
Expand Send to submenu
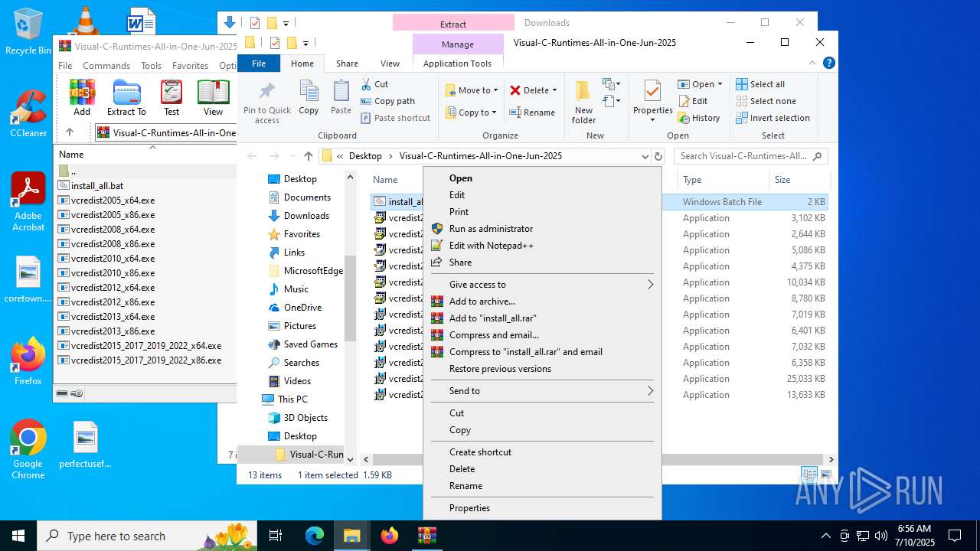542,391
